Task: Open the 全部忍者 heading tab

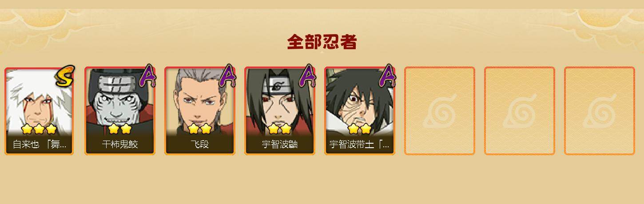Action: point(322,42)
